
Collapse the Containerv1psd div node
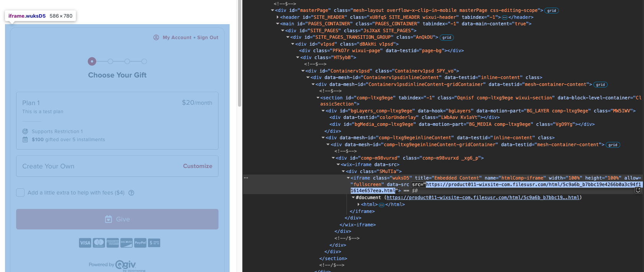pyautogui.click(x=303, y=71)
